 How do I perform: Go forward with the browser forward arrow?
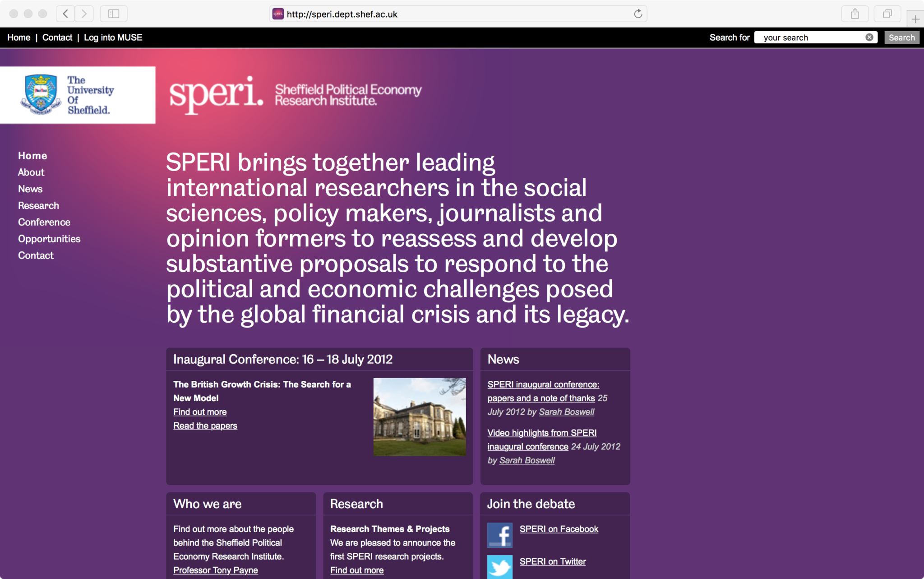84,14
